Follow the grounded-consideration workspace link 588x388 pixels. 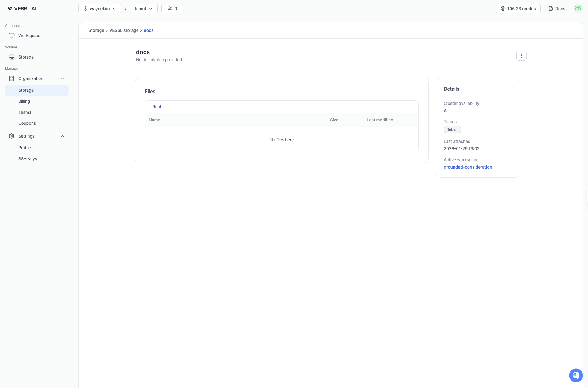pyautogui.click(x=468, y=167)
